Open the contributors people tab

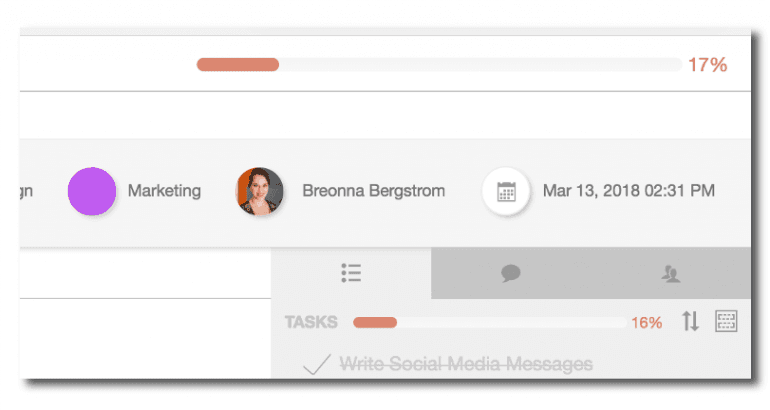tap(673, 273)
